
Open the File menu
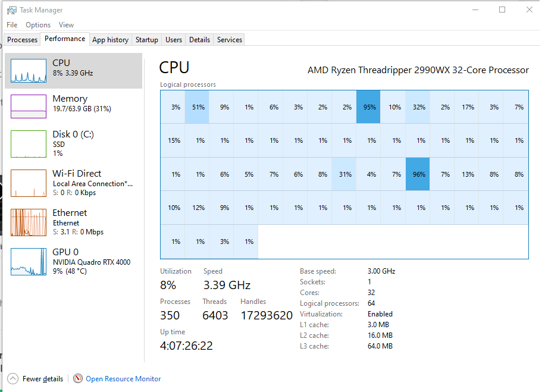[x=12, y=25]
